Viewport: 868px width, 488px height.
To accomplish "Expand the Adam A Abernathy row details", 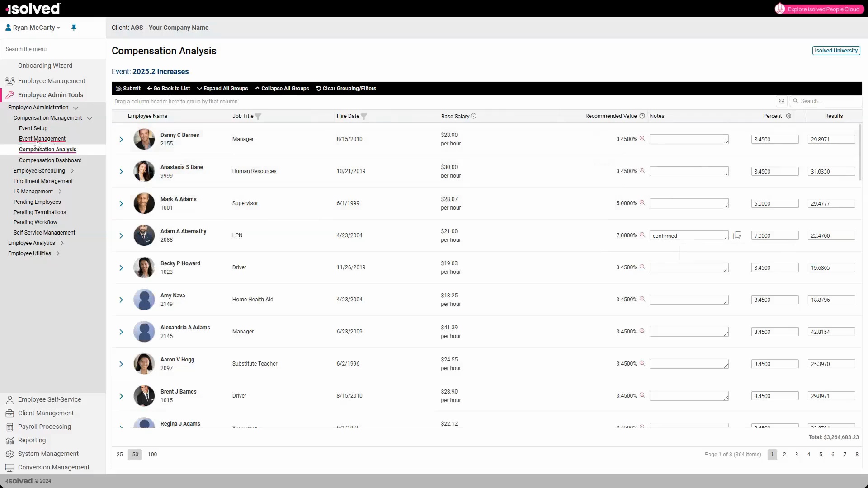I will point(121,236).
